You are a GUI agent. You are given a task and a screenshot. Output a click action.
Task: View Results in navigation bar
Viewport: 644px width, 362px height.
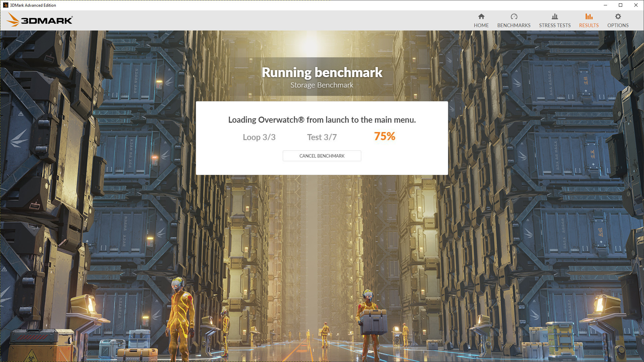click(589, 20)
